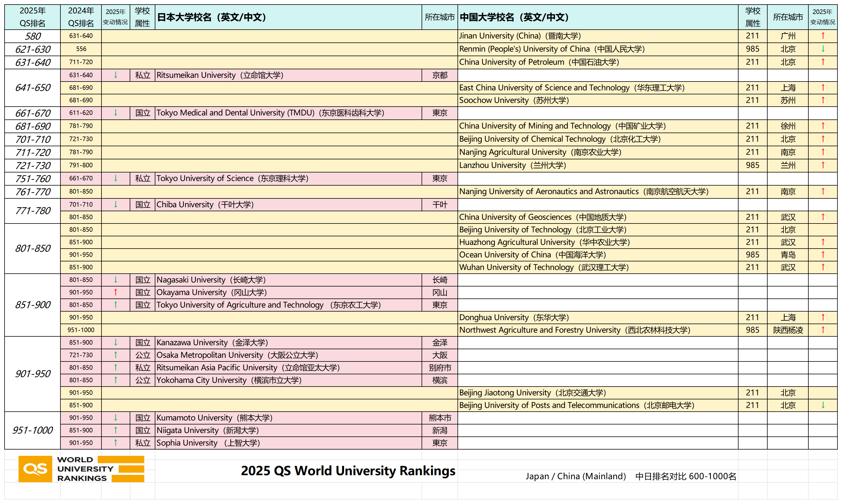Select the 801-850 merged rank cell in 2025 column
842x504 pixels.
(x=32, y=249)
